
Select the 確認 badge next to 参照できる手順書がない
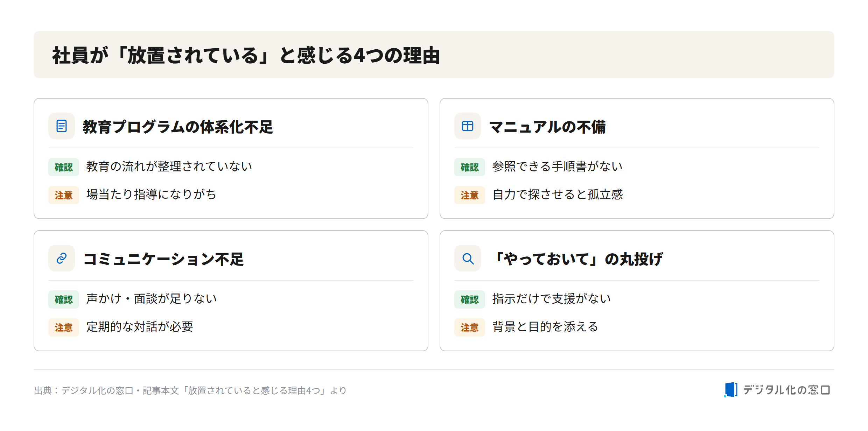(x=470, y=167)
